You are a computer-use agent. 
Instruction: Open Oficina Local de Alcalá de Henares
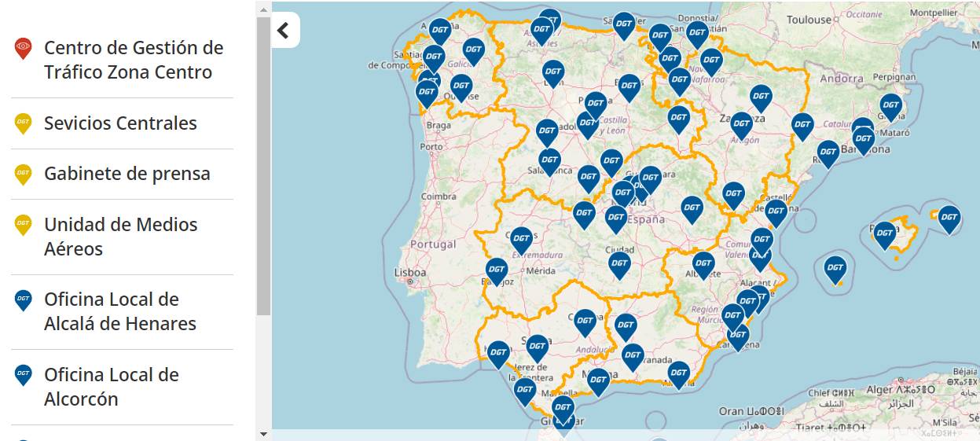[119, 311]
